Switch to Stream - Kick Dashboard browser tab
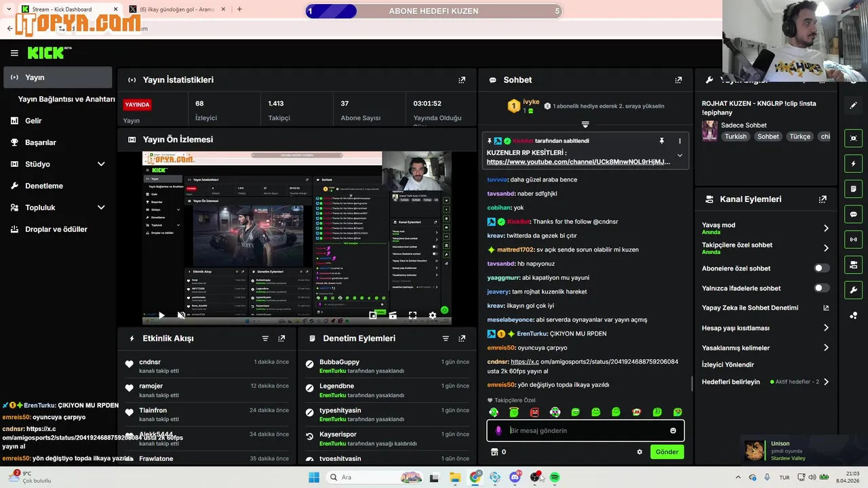Image resolution: width=868 pixels, height=488 pixels. point(68,9)
